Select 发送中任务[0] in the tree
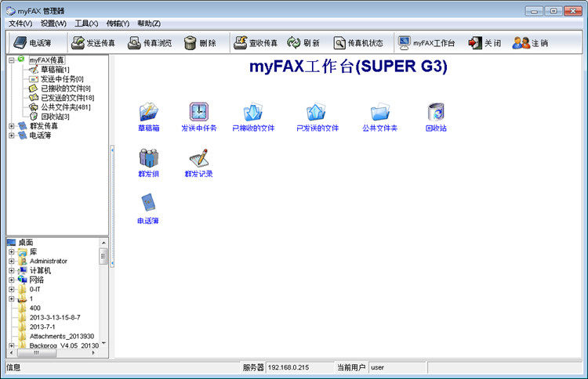Screen dimensions: 588x379 coord(62,79)
